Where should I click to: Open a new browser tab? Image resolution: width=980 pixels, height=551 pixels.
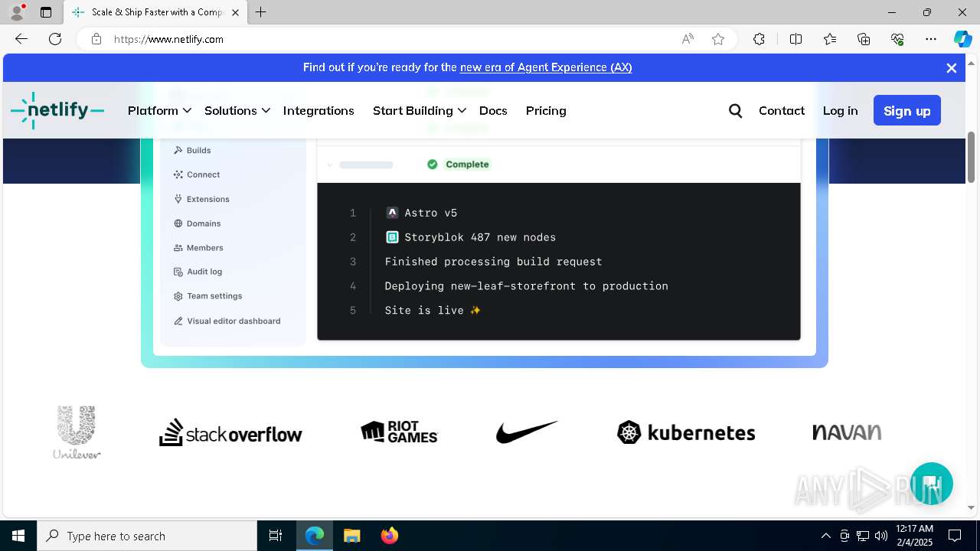(x=260, y=12)
